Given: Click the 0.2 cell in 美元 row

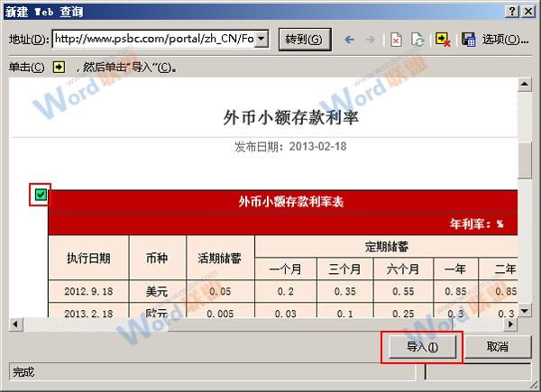Looking at the screenshot, I should point(285,291).
